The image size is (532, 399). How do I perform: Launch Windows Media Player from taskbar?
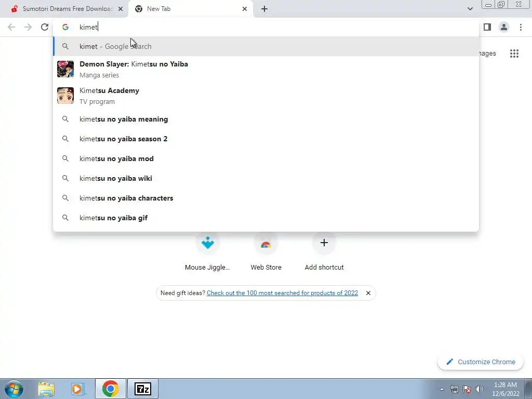point(78,389)
